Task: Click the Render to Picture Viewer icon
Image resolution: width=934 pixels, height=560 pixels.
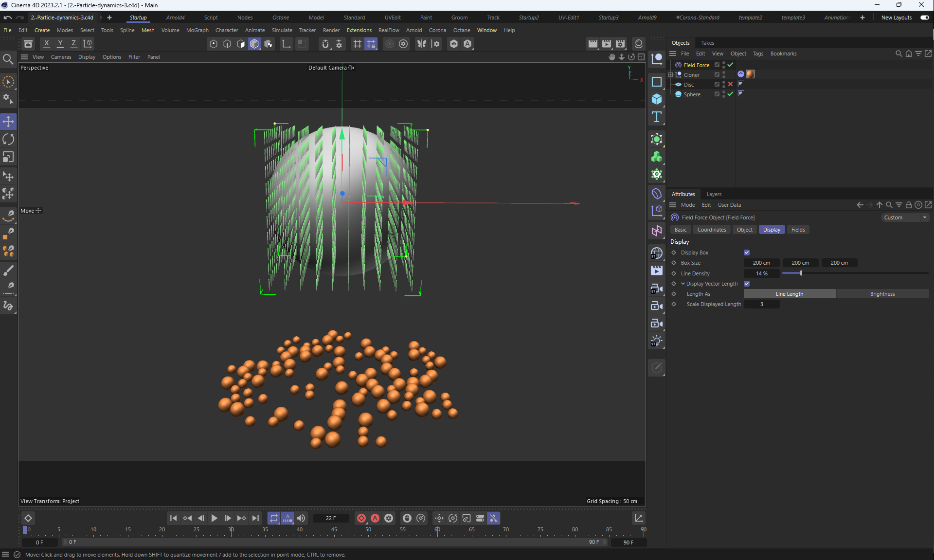Action: [607, 44]
